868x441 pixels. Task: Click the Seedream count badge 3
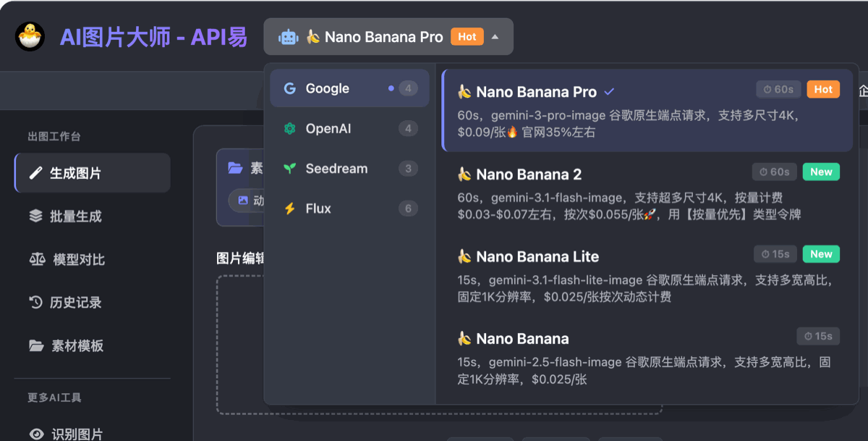tap(408, 169)
